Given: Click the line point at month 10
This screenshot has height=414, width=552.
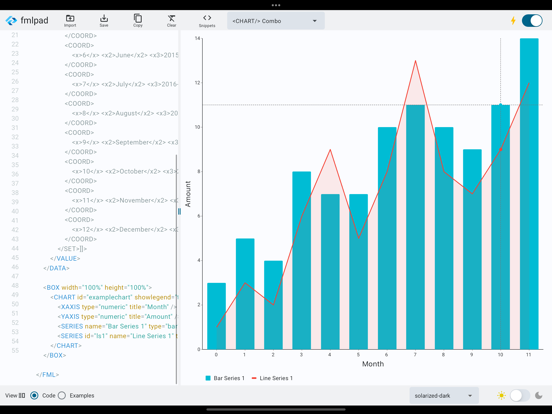Looking at the screenshot, I should tap(501, 150).
